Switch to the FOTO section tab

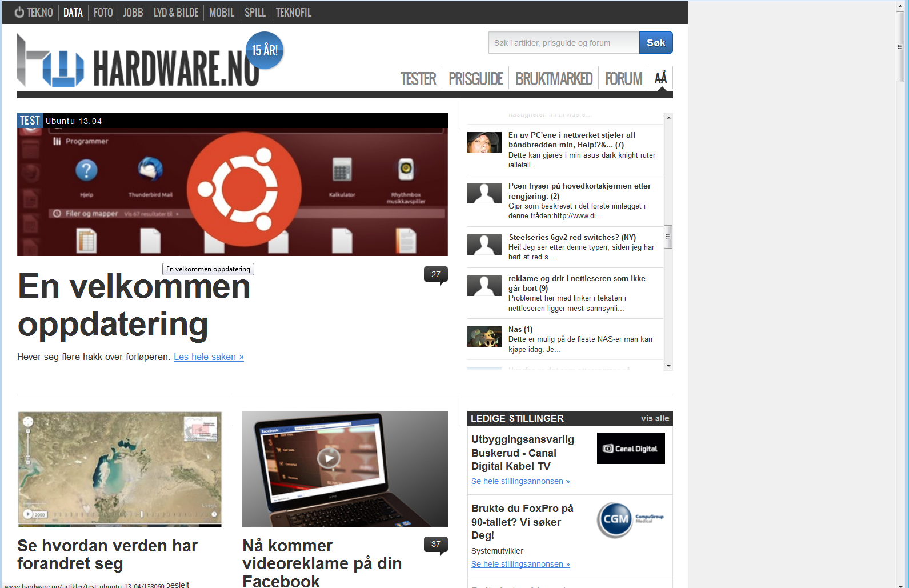pyautogui.click(x=103, y=13)
